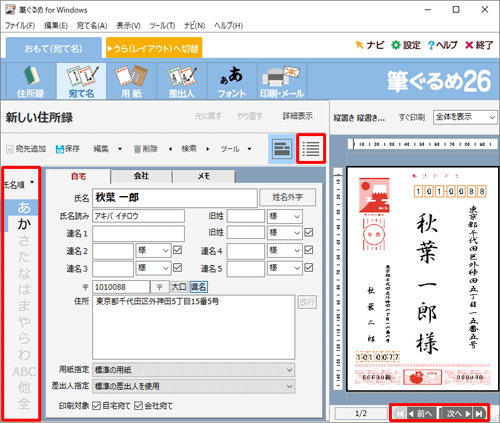Open the 用紙指定 標準の用紙 dropdown
This screenshot has width=500, height=423.
(x=194, y=370)
